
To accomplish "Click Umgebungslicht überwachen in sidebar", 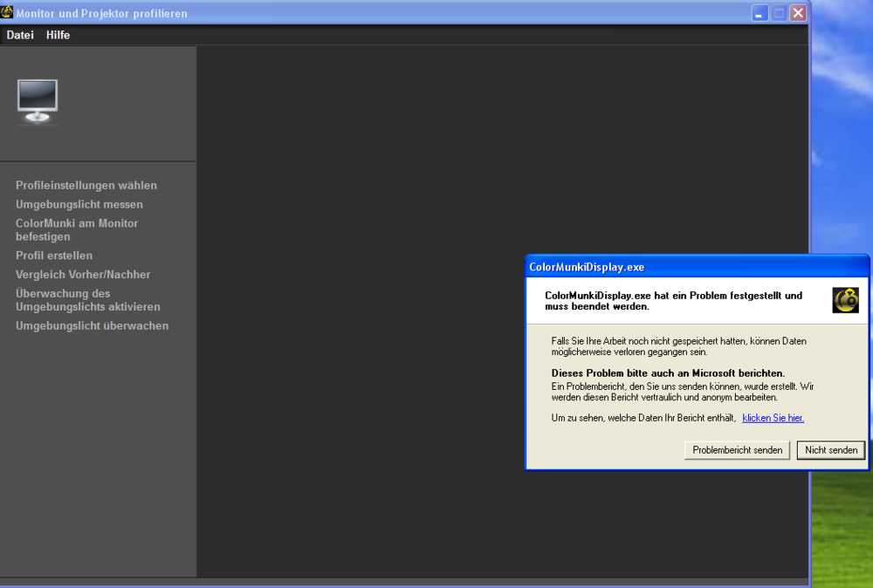I will tap(92, 325).
